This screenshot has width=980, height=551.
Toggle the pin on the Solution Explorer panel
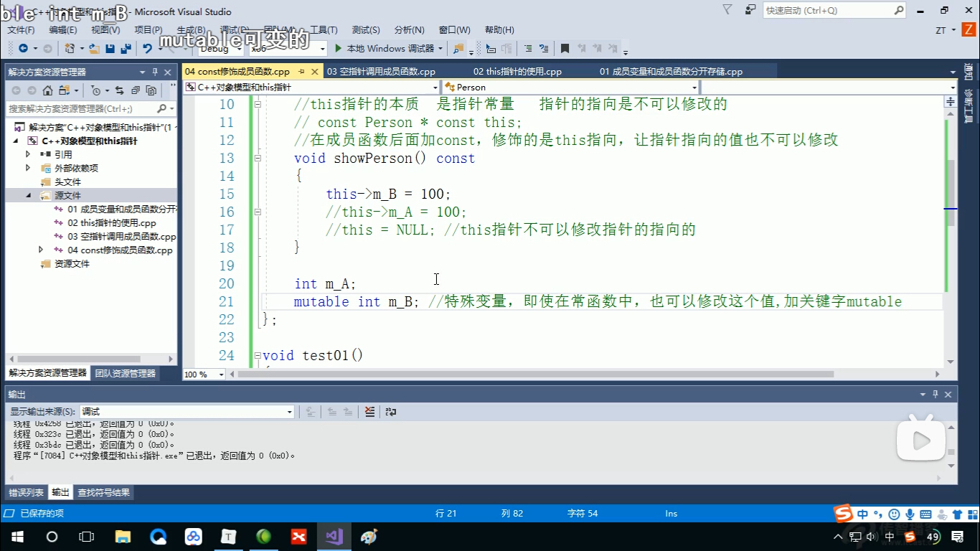click(154, 72)
